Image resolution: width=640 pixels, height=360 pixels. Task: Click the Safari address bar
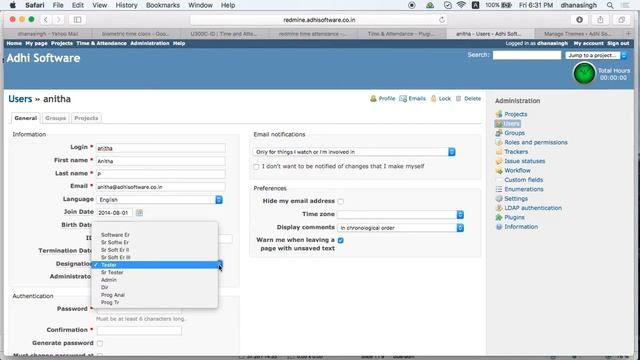click(x=319, y=20)
